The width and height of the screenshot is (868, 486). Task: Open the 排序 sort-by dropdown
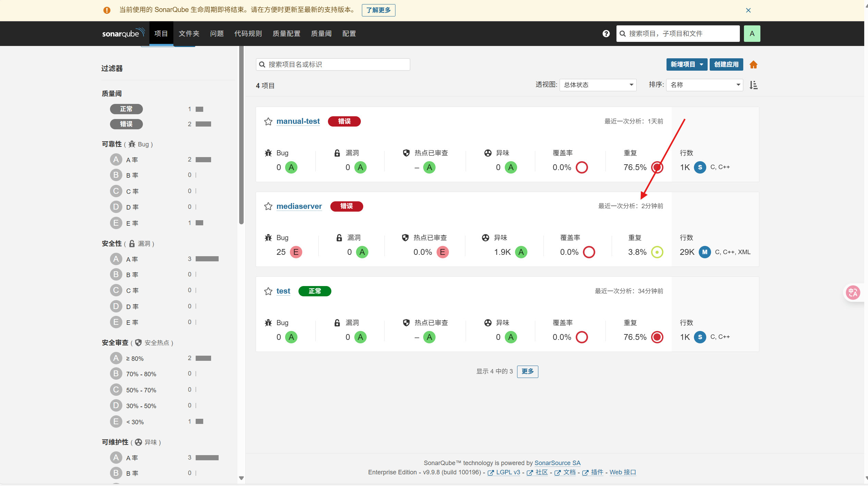(x=704, y=85)
